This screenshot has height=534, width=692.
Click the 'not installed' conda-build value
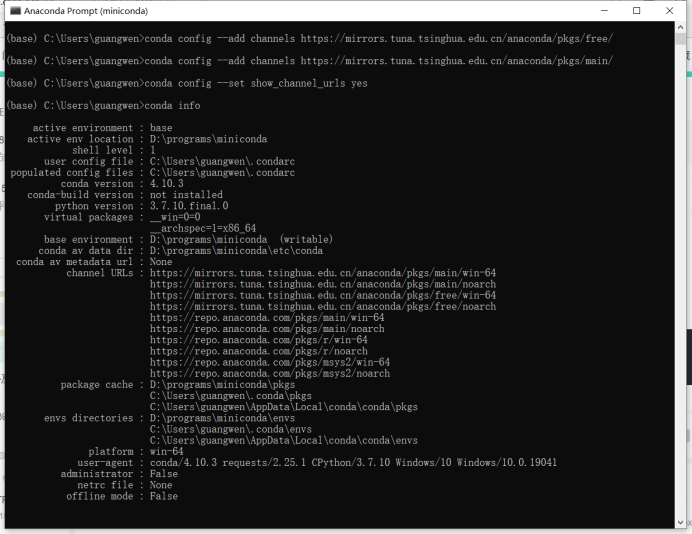tap(186, 195)
